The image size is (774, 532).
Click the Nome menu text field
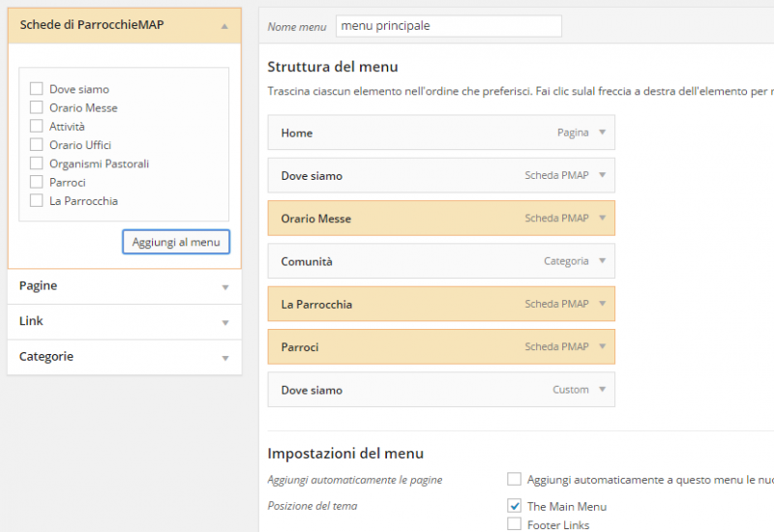pos(448,26)
